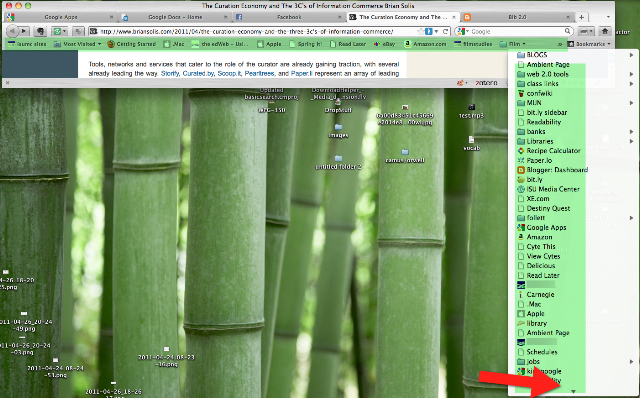Open the address bar history dropdown arrow

[x=436, y=31]
